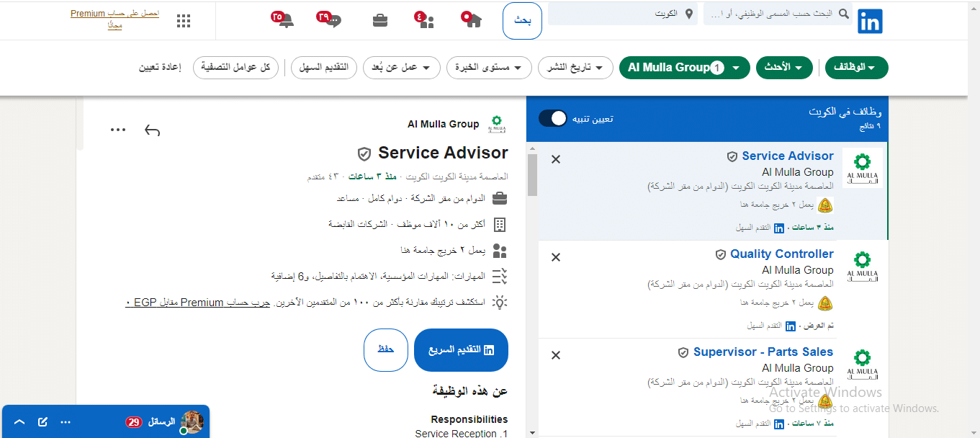Open the LinkedIn home logo
The width and height of the screenshot is (980, 438).
coord(870,22)
